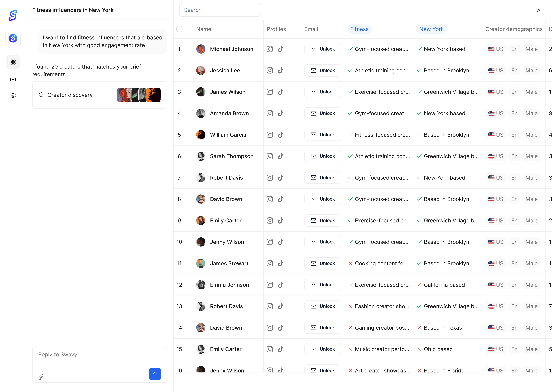Image resolution: width=552 pixels, height=392 pixels.
Task: Open the Creator discovery card
Action: click(100, 95)
